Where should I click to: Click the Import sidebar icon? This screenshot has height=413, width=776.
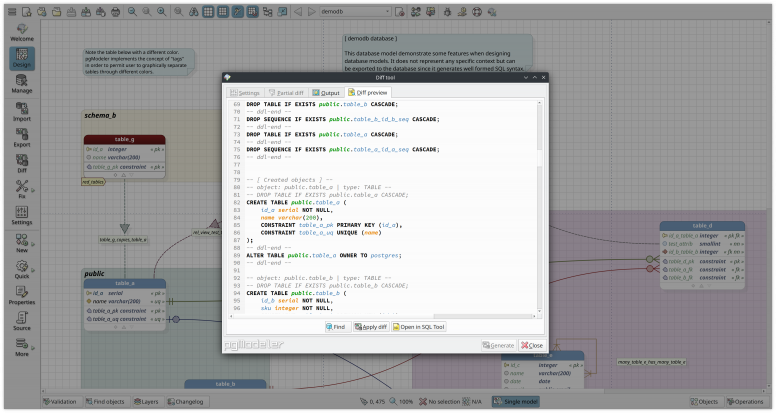click(x=22, y=112)
